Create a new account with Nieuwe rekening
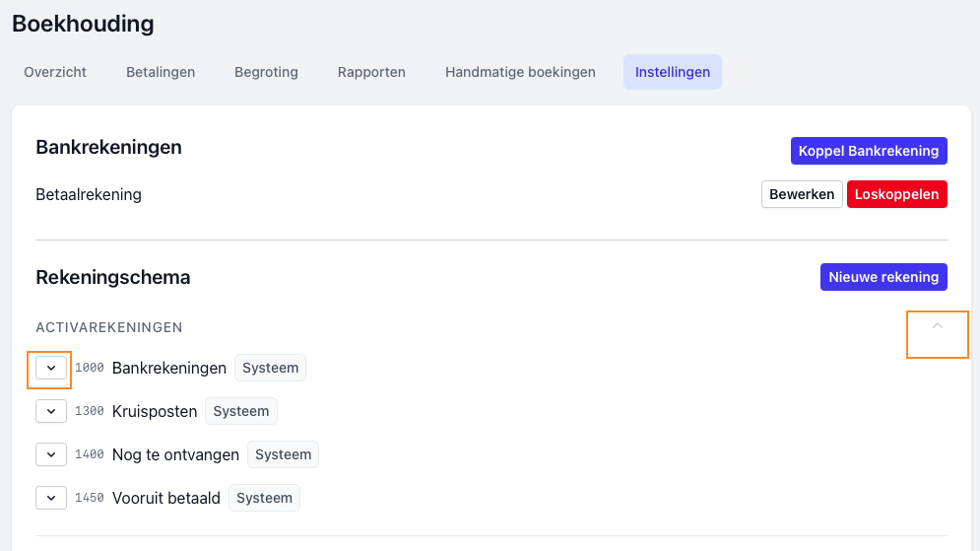980x551 pixels. click(883, 277)
